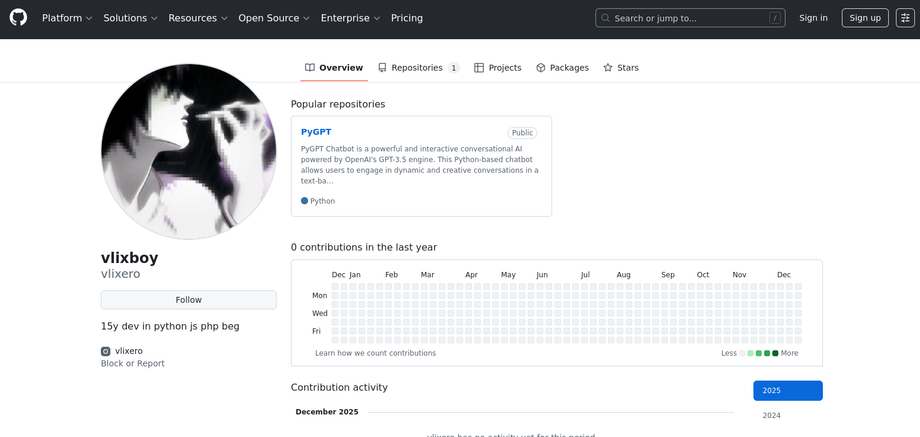This screenshot has width=920, height=437.
Task: Select the 2024 year filter
Action: [x=788, y=415]
